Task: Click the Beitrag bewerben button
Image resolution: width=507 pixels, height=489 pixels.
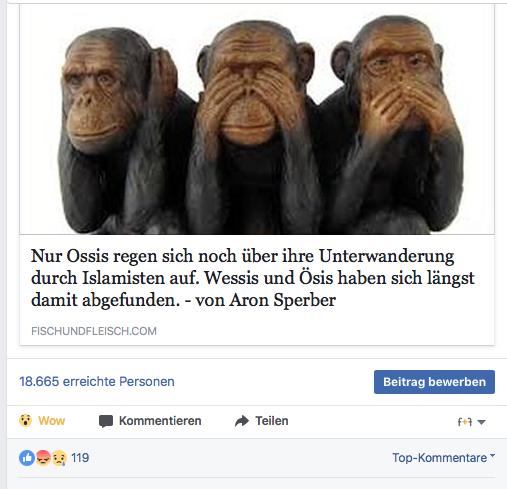Action: (x=434, y=382)
